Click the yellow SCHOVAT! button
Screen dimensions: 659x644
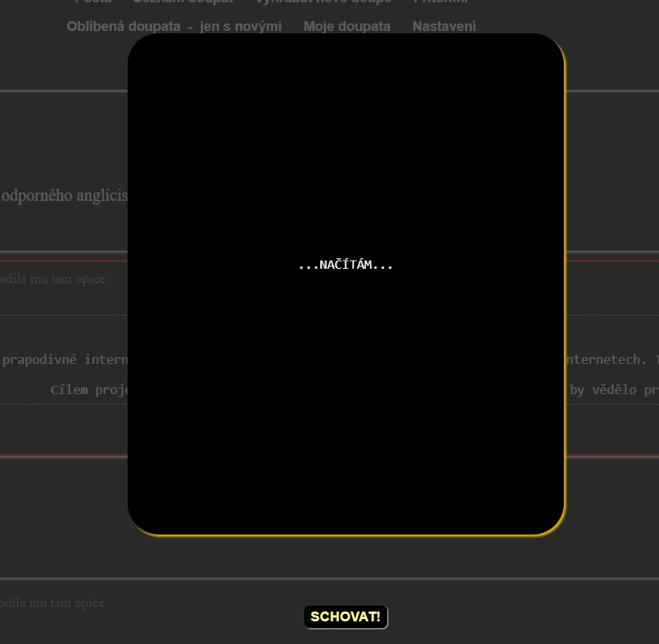click(346, 617)
